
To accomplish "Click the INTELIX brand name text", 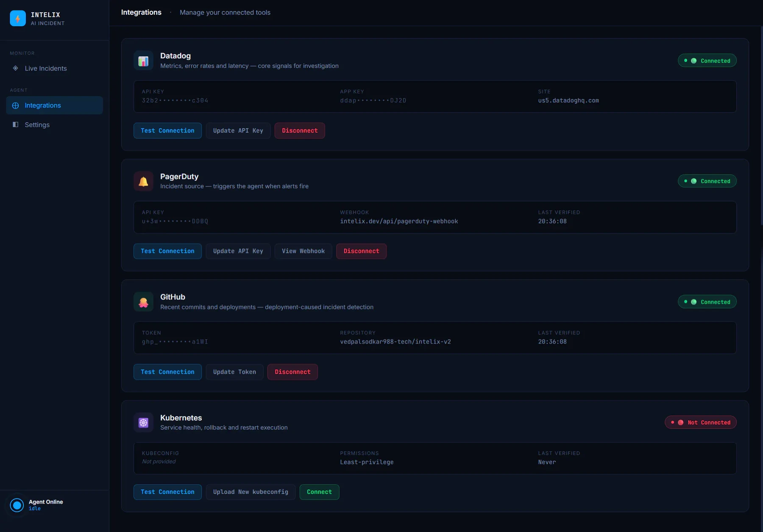I will [x=45, y=15].
